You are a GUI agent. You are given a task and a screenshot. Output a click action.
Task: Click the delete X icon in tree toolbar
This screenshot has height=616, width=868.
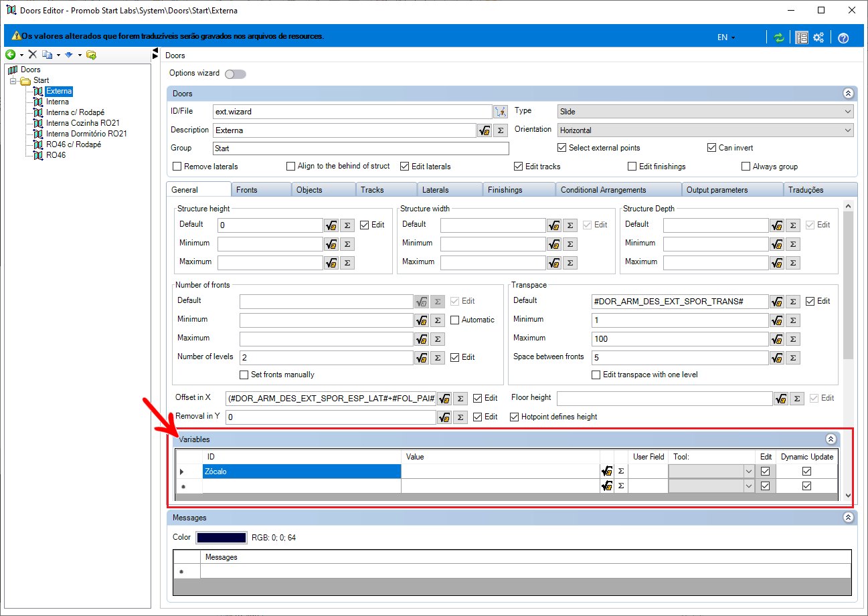coord(32,55)
